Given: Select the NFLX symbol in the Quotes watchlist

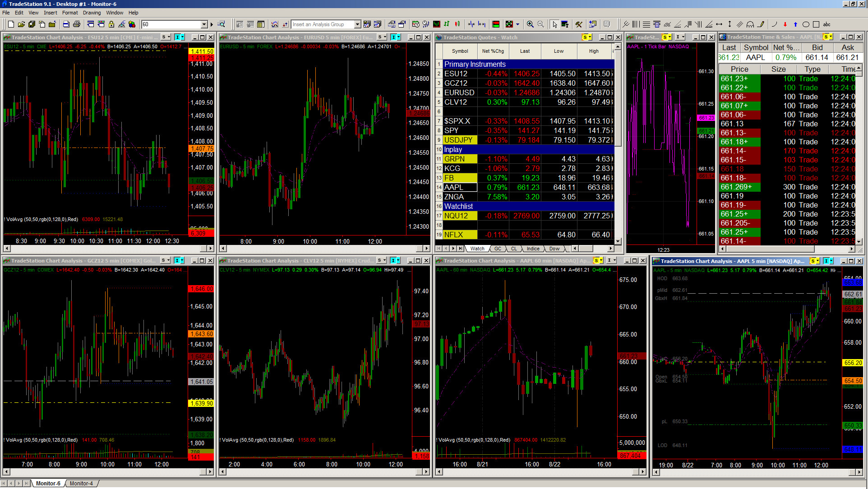Looking at the screenshot, I should [x=460, y=235].
